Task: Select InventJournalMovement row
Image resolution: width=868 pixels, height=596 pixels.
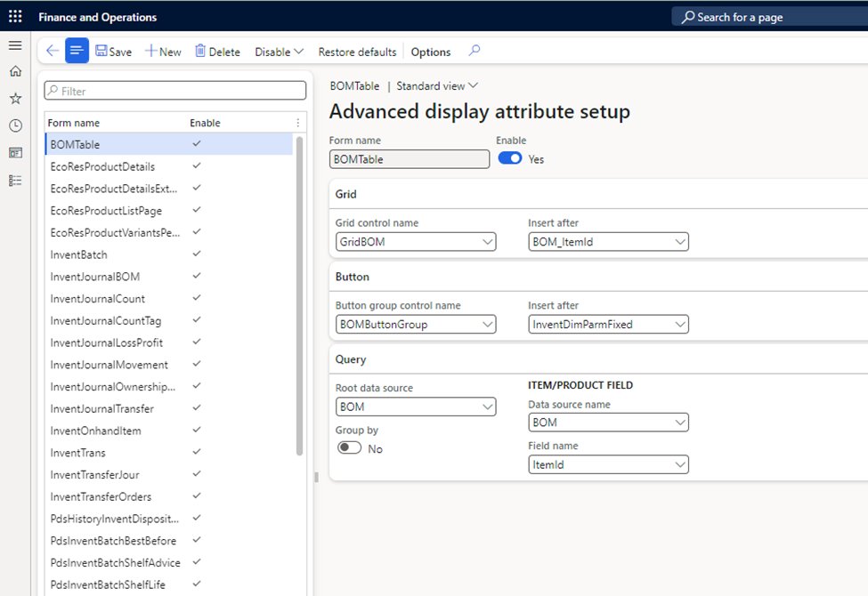Action: (x=169, y=365)
